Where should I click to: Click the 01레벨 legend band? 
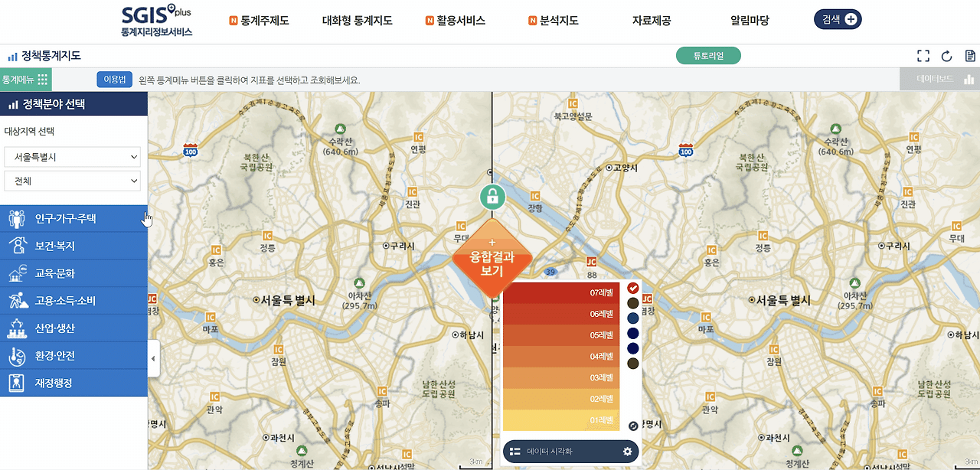[x=561, y=420]
